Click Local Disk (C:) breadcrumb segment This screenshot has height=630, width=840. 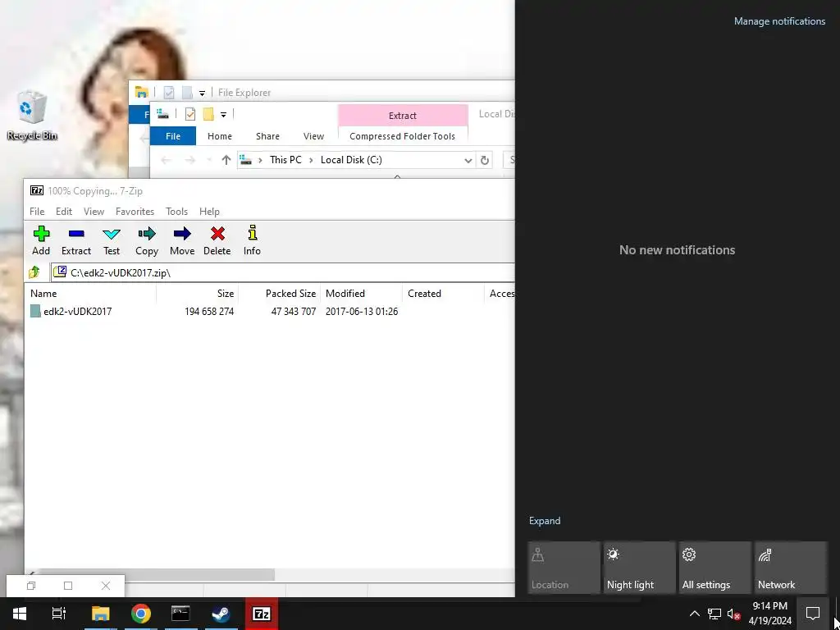(x=351, y=160)
